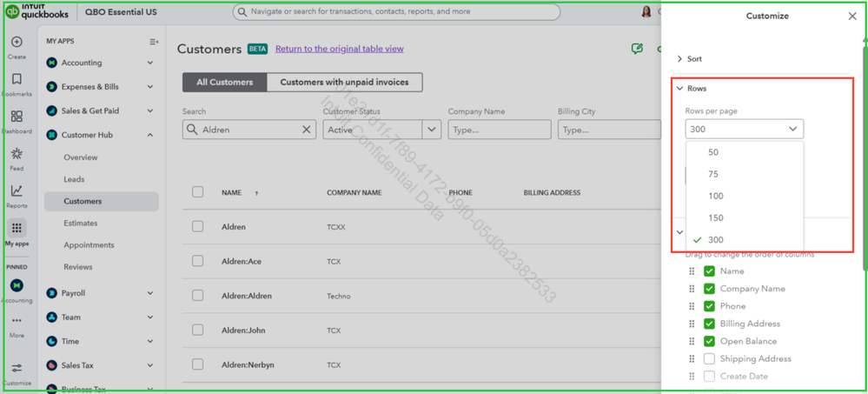This screenshot has height=394, width=868.
Task: Switch to All Customers tab
Action: click(225, 82)
